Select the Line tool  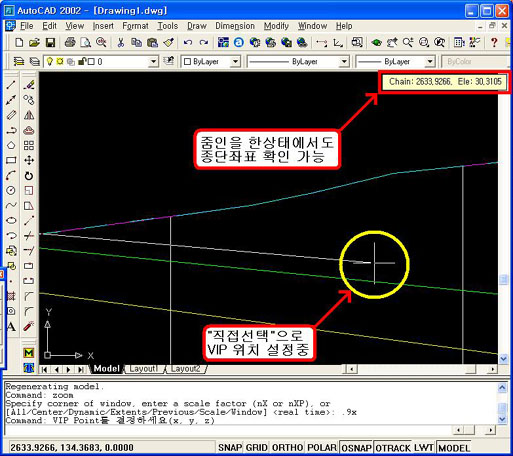point(11,85)
